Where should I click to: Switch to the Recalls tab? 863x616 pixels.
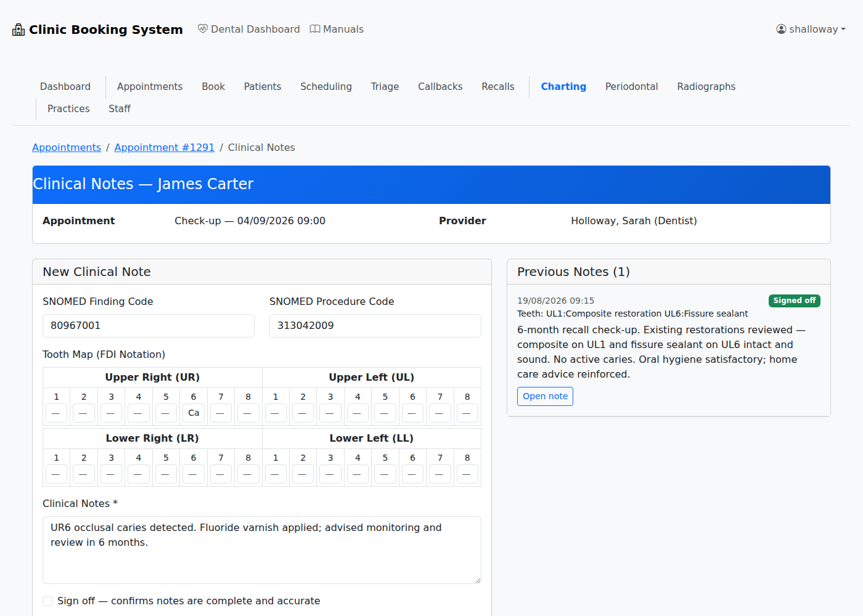click(498, 87)
